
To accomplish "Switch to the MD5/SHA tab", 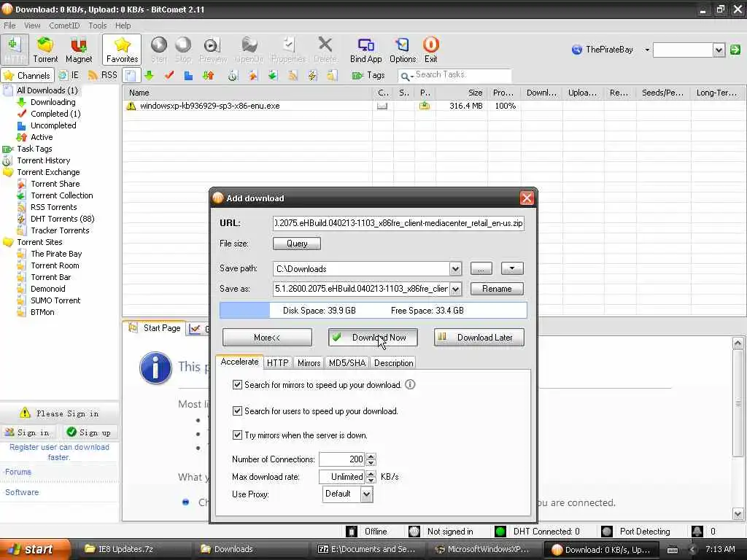I will click(x=347, y=363).
